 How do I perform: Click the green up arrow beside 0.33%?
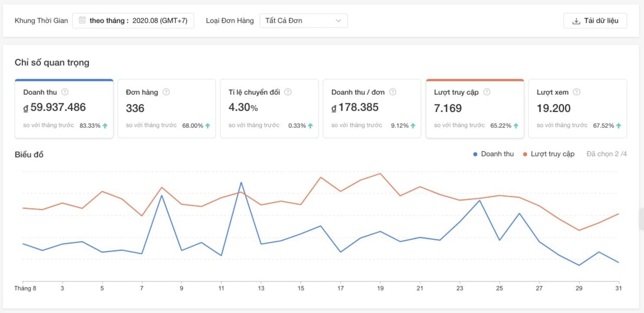[x=310, y=126]
